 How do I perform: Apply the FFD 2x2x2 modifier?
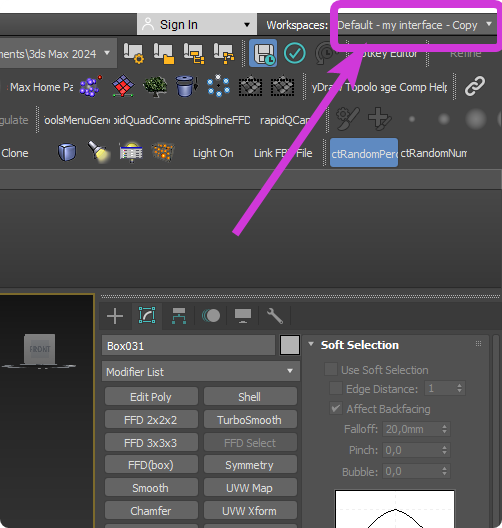[x=151, y=420]
